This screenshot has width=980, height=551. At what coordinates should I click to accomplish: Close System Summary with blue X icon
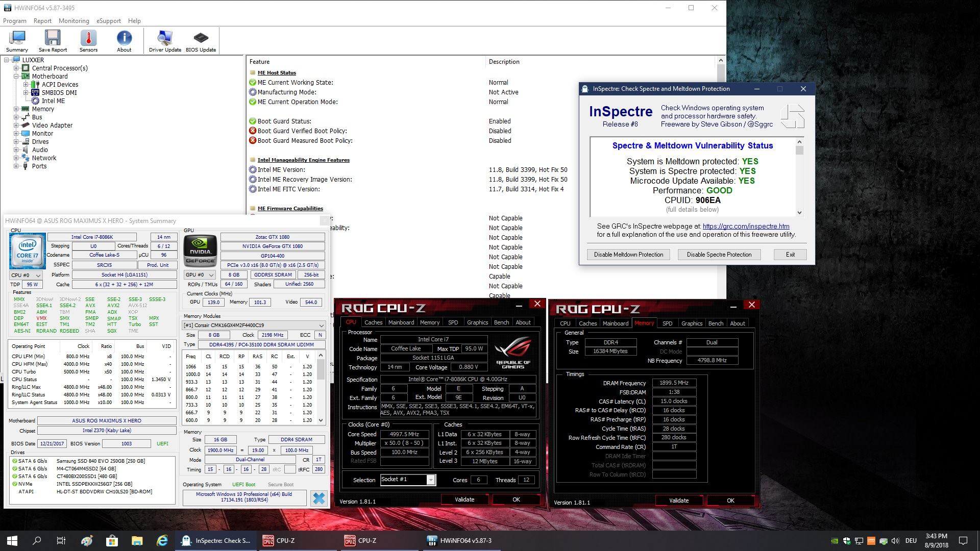(319, 498)
